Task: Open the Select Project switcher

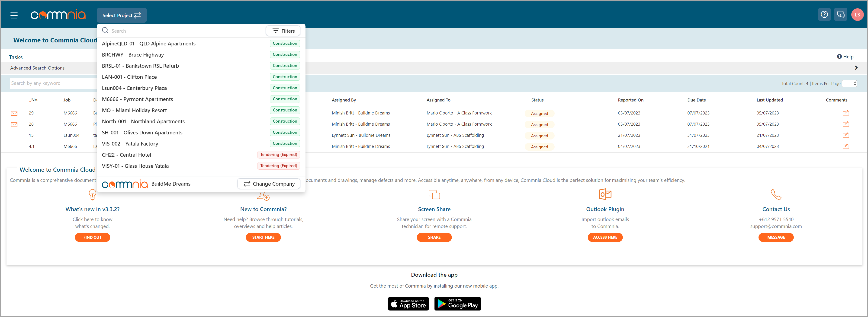Action: point(122,15)
